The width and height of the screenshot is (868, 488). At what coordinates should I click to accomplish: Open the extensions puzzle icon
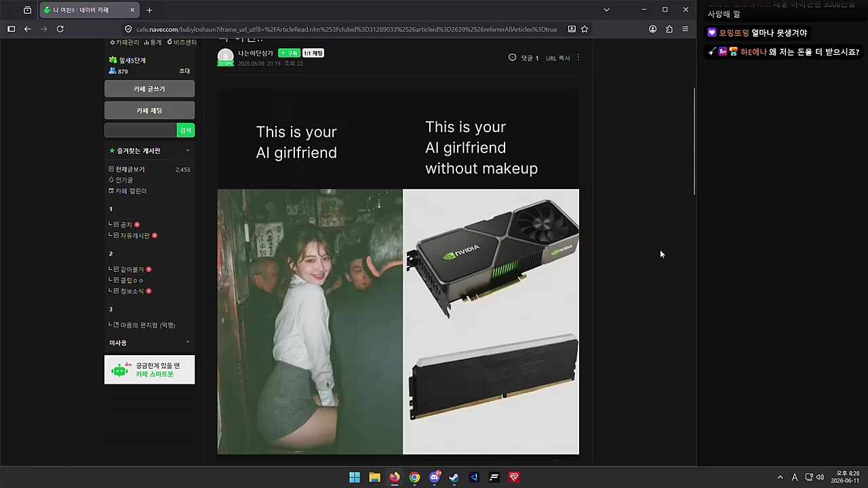coord(669,29)
